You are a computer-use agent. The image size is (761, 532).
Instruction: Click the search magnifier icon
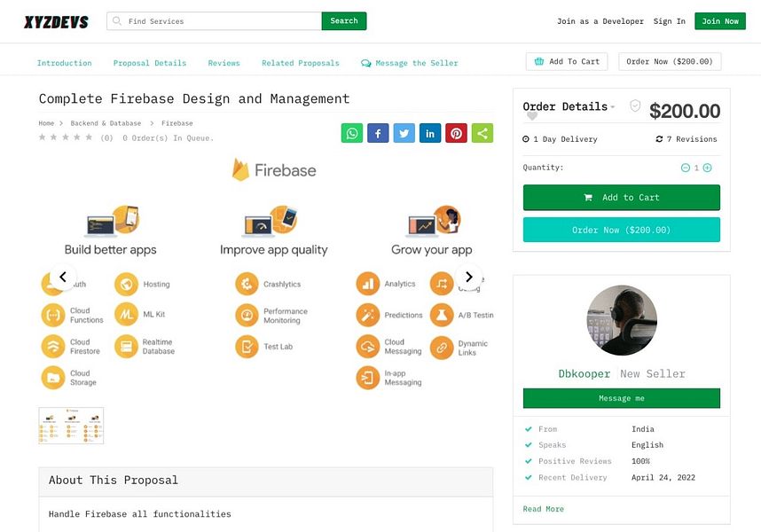coord(117,21)
